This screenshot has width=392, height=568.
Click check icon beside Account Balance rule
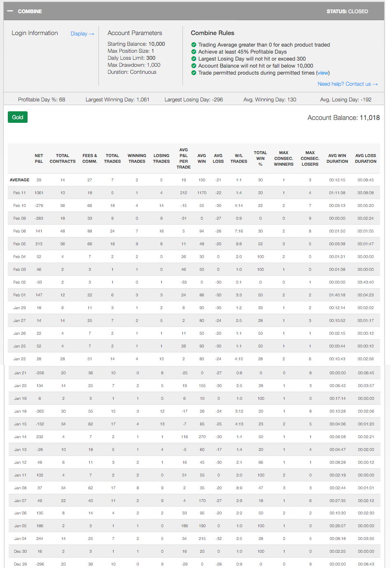[x=194, y=66]
